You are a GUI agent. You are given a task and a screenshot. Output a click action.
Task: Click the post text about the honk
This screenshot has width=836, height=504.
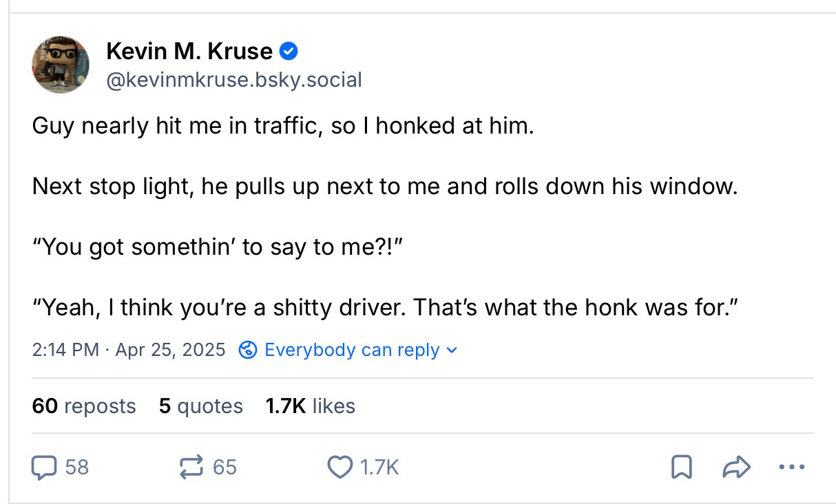click(x=386, y=307)
